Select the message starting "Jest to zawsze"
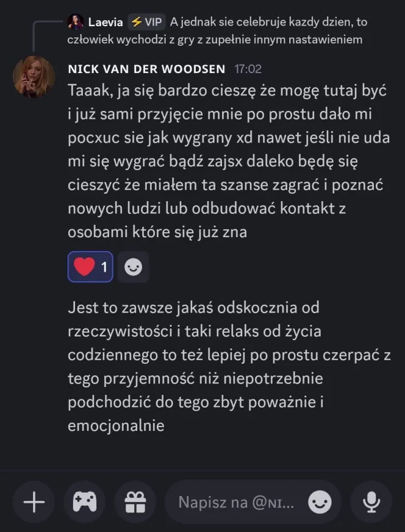This screenshot has width=405, height=532. pos(226,366)
